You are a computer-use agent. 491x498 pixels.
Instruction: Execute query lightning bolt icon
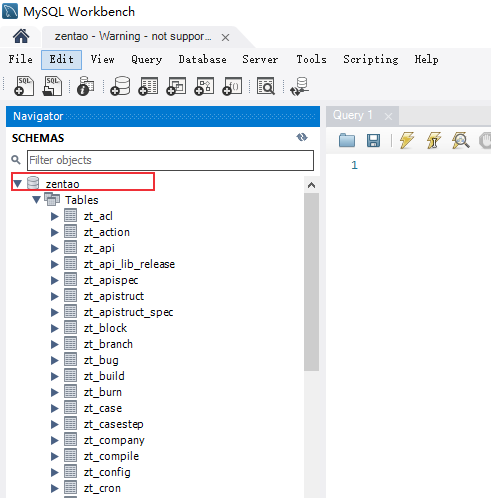pos(407,140)
